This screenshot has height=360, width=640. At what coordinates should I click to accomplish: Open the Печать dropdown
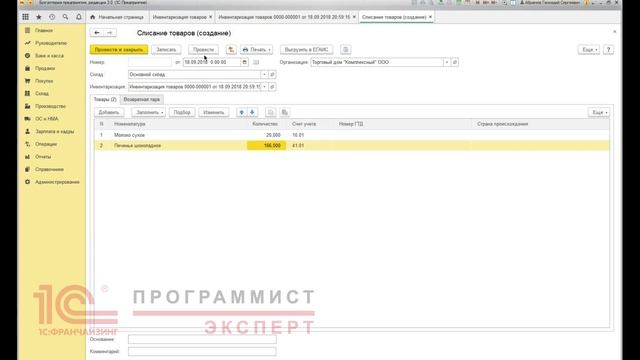(256, 49)
